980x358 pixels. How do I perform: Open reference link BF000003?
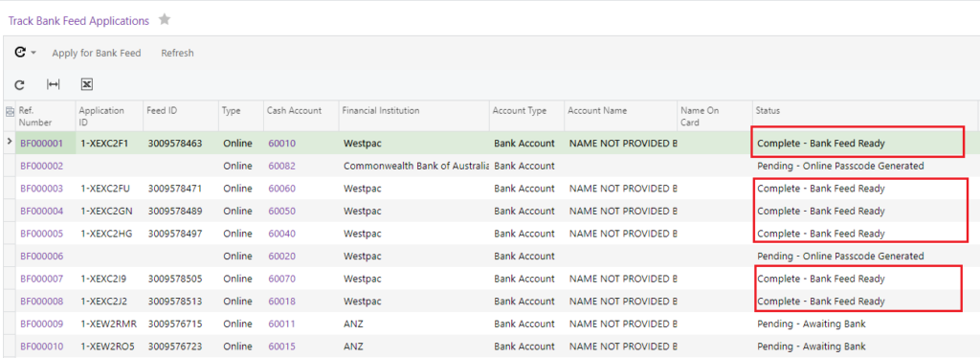[42, 189]
